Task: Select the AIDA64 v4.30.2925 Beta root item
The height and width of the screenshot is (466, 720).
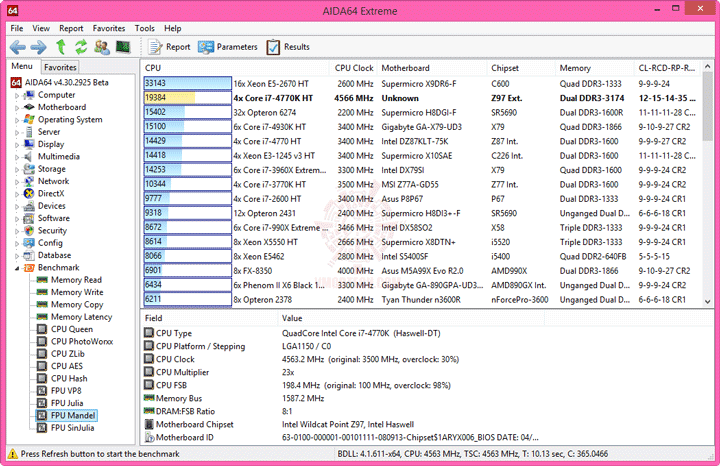Action: (60, 83)
